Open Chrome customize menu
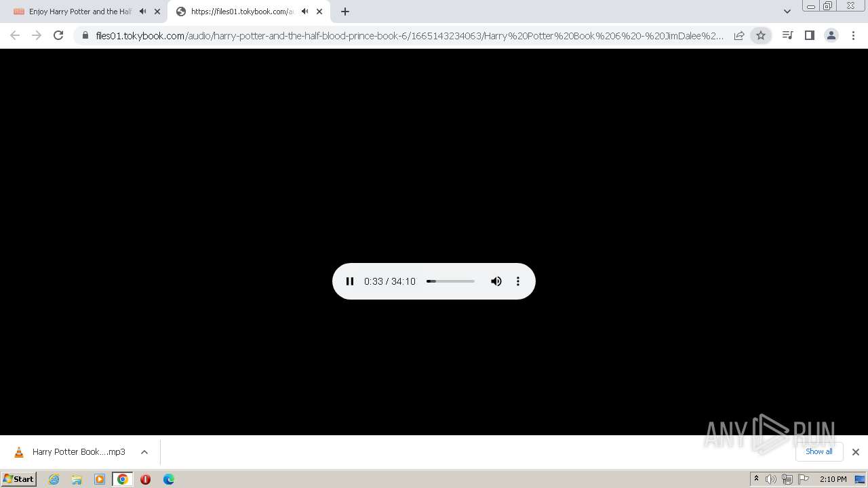Screen dimensions: 868x488 pyautogui.click(x=854, y=36)
